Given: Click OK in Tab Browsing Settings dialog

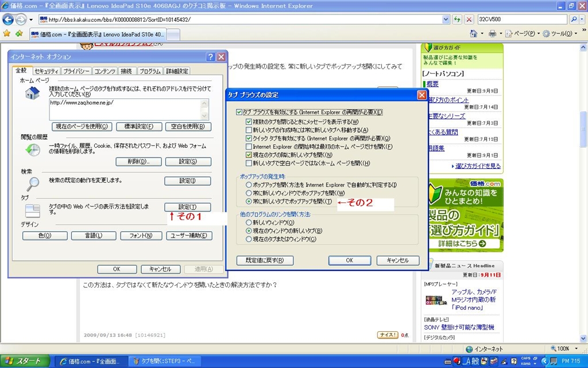Looking at the screenshot, I should coord(350,260).
